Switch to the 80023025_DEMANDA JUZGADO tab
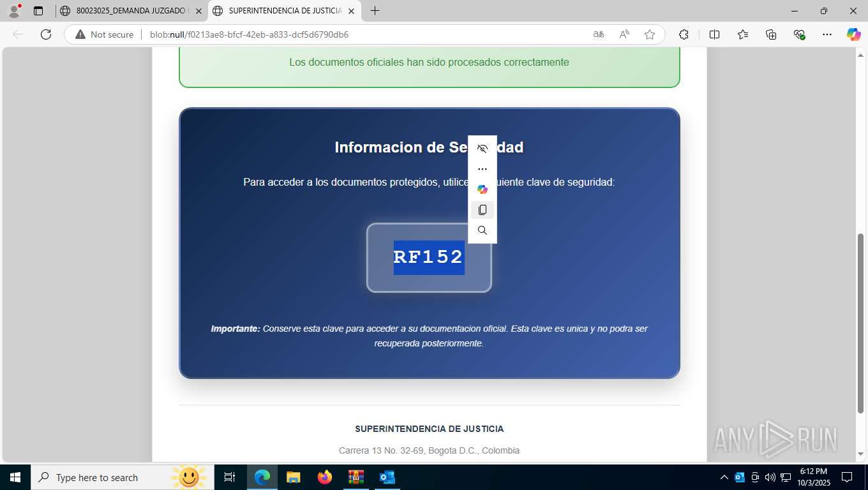 click(131, 11)
